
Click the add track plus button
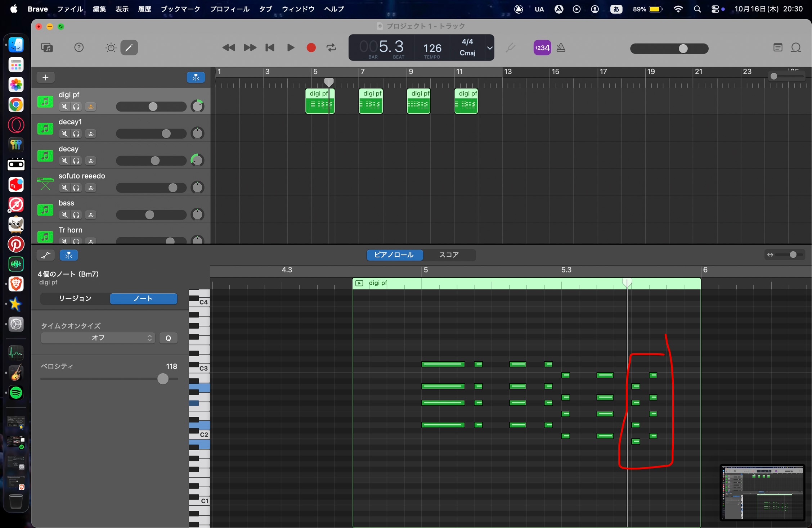click(x=45, y=77)
